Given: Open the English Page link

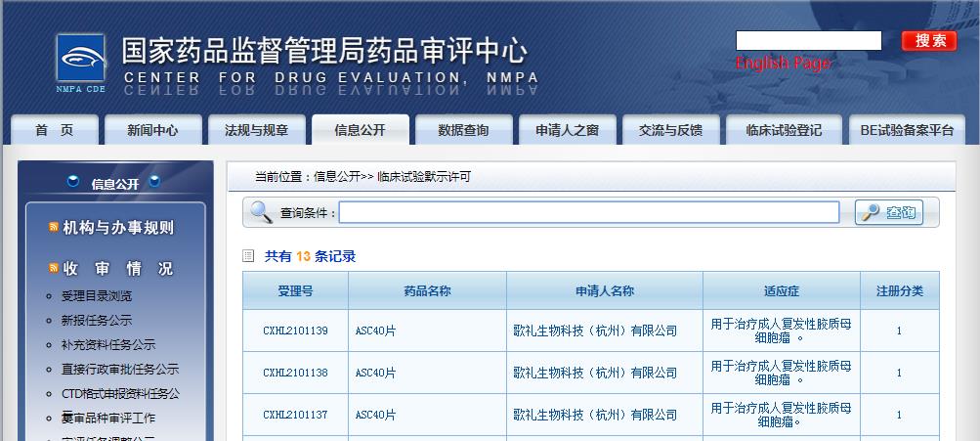Looking at the screenshot, I should point(783,64).
